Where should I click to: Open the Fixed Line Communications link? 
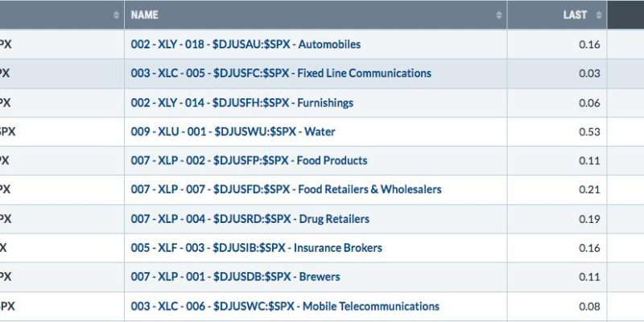click(281, 73)
